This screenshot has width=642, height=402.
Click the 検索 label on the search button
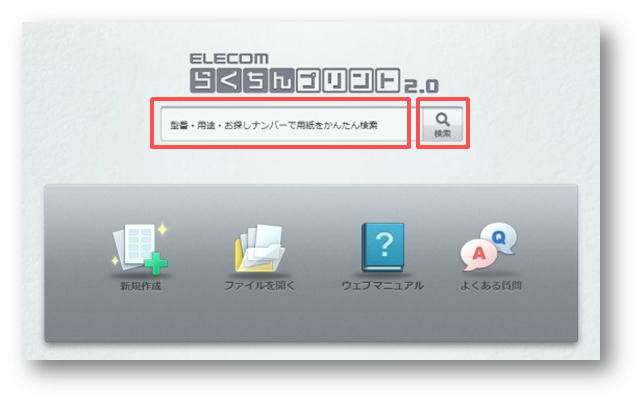pos(443,133)
